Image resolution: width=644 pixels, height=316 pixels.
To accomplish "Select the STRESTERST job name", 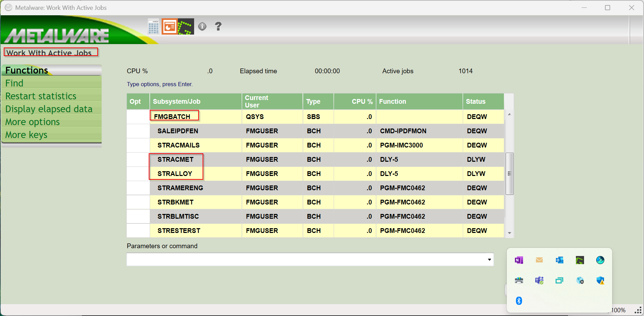I will (179, 231).
